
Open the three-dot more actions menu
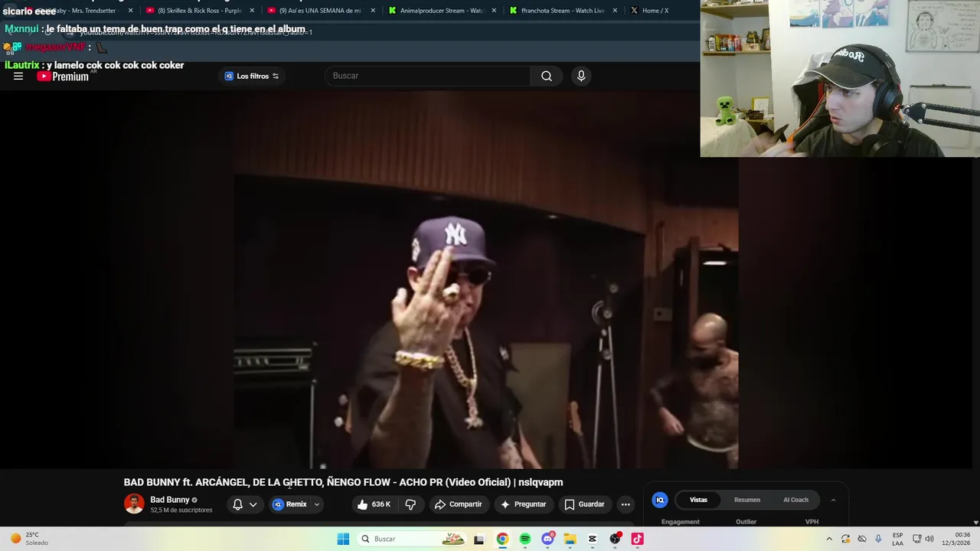tap(626, 504)
